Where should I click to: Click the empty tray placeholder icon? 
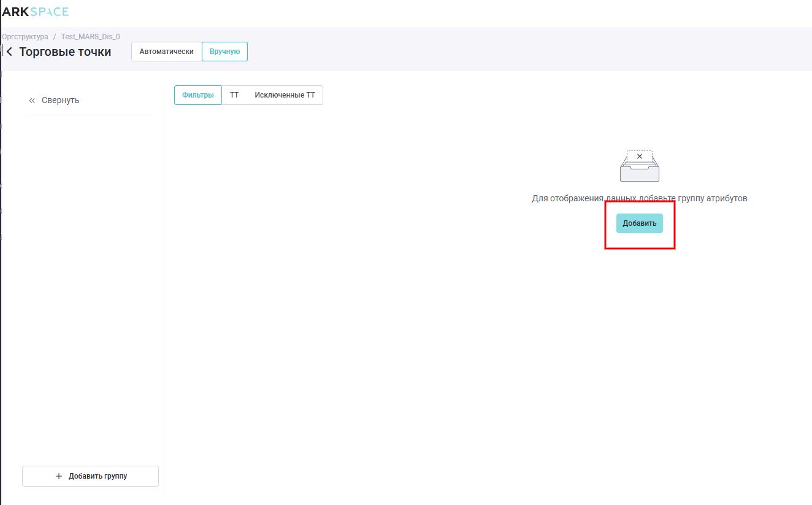tap(639, 166)
